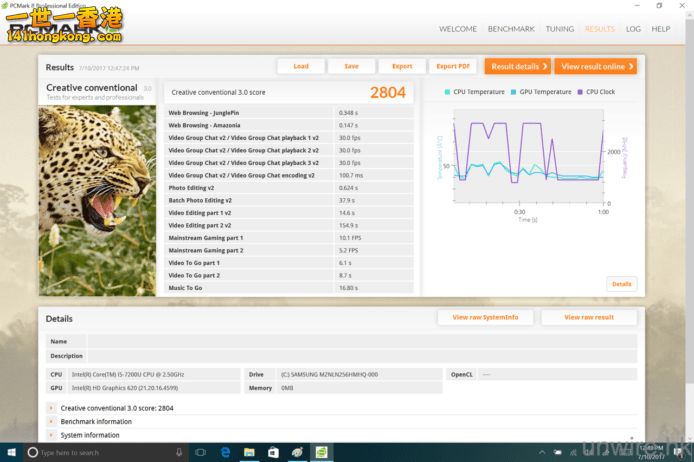694x462 pixels.
Task: Select Mainstream Gaming part 1 row
Action: 289,238
